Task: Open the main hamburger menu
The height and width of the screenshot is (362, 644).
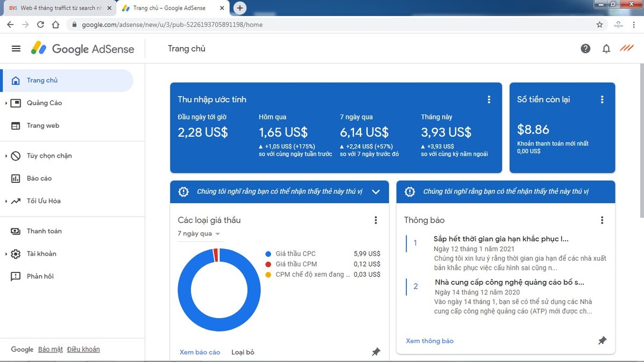Action: click(x=16, y=49)
